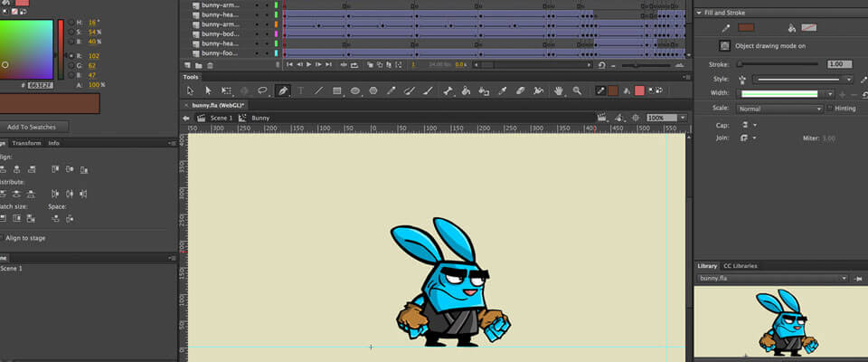Switch to the CC Libraries tab
The height and width of the screenshot is (362, 868).
[740, 266]
